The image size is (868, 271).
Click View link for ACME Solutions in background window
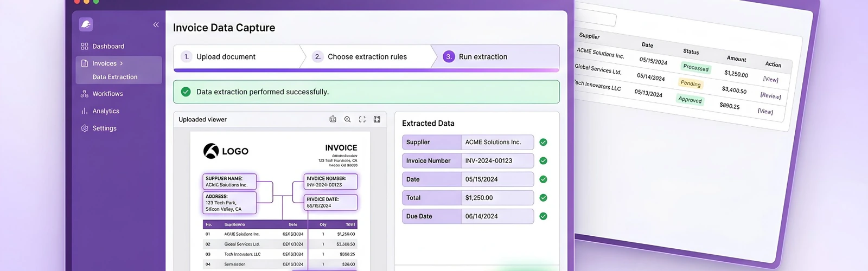click(x=770, y=79)
